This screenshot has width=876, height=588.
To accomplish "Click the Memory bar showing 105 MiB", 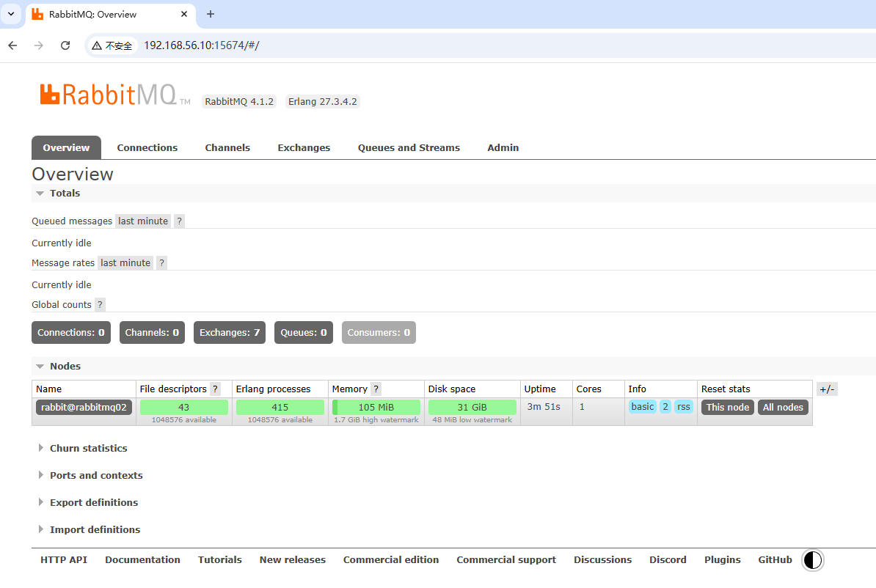I will [376, 408].
